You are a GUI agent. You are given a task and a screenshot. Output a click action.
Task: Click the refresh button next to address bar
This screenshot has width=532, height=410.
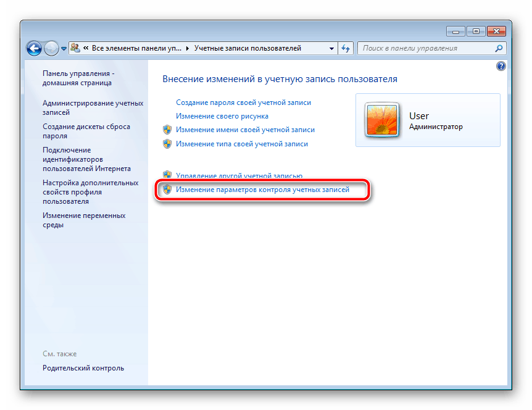[346, 49]
